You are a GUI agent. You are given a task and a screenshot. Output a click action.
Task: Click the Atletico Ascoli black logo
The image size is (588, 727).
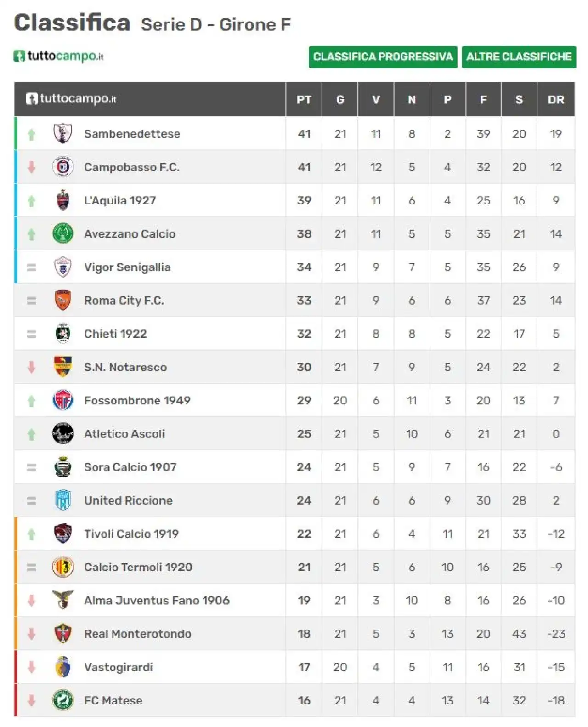pos(63,434)
